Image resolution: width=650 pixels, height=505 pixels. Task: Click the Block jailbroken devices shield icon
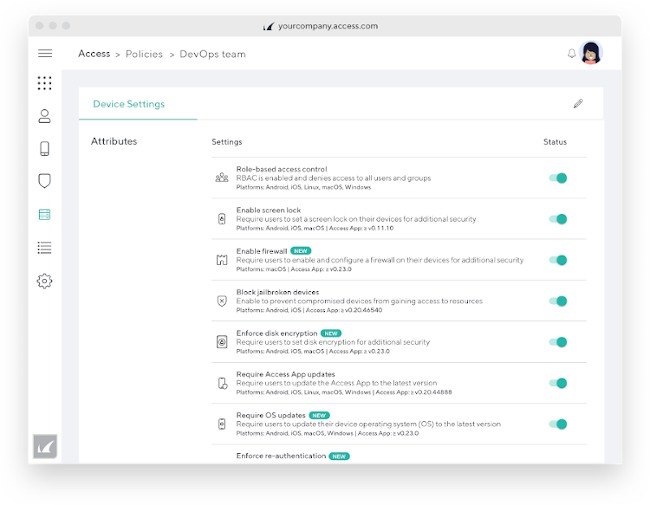coord(222,301)
